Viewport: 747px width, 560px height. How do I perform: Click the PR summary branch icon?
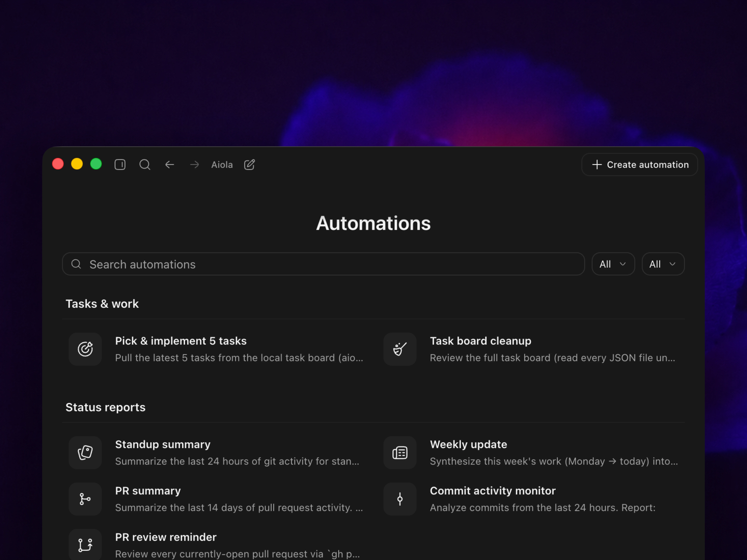[85, 499]
